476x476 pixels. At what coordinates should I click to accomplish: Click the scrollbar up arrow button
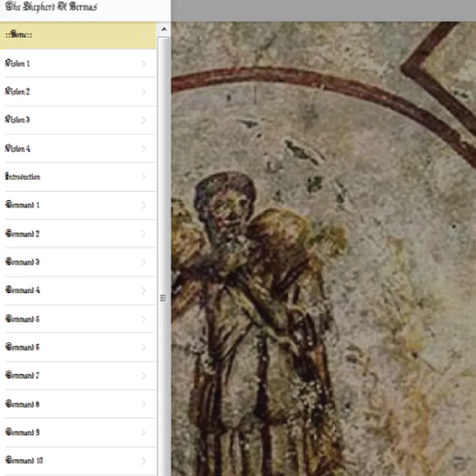tap(164, 30)
